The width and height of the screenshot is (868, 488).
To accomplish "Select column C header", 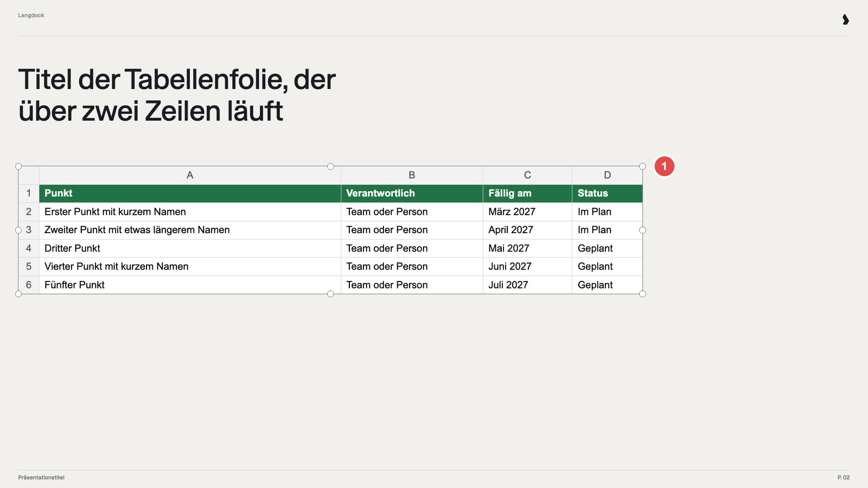I will (527, 175).
